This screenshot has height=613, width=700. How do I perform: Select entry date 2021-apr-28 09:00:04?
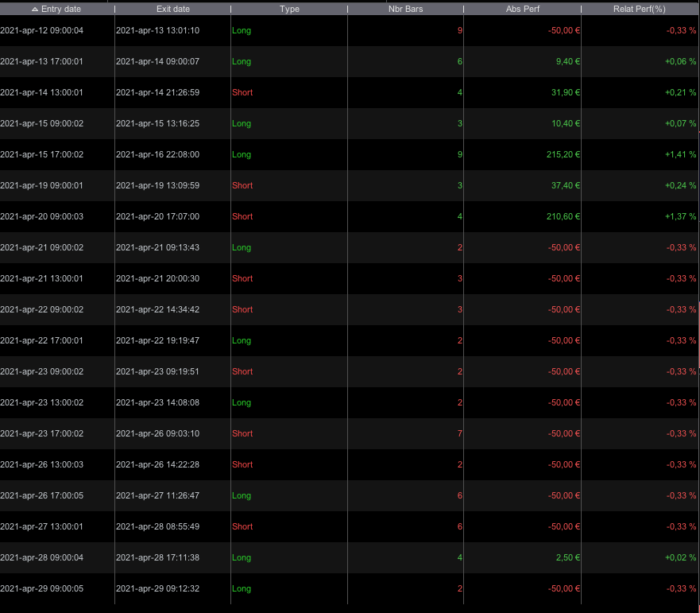(x=41, y=557)
